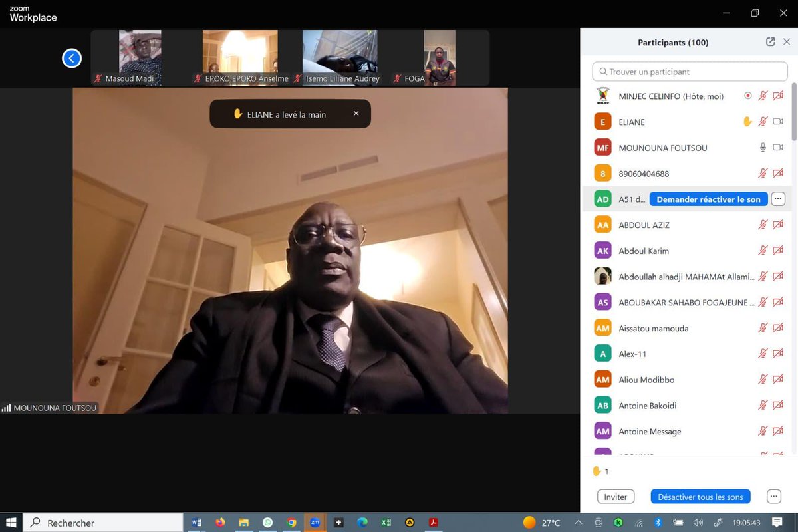Image resolution: width=798 pixels, height=532 pixels.
Task: Click the muted video icon of ABDOUL AZIZ
Action: [777, 225]
